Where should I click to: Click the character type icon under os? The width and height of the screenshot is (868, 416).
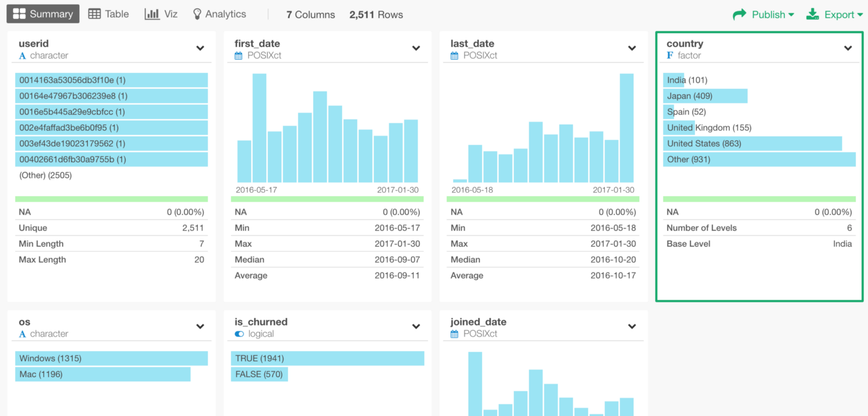pos(22,334)
